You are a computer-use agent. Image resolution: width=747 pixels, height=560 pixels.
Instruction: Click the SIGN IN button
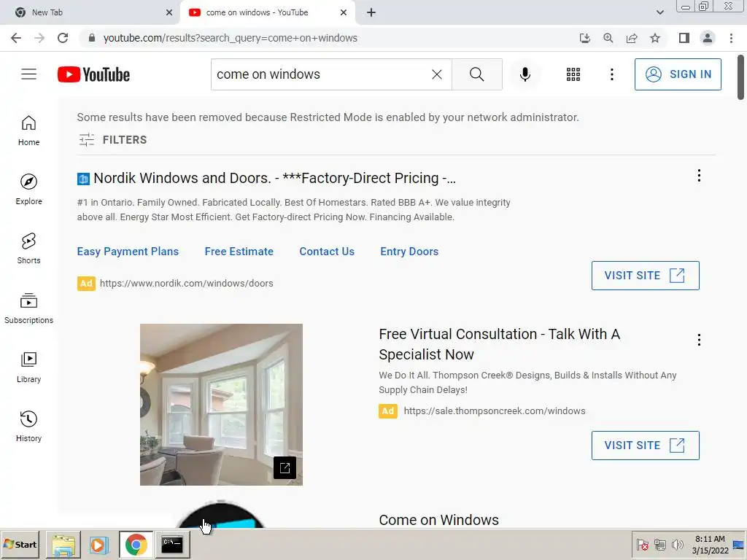click(678, 74)
